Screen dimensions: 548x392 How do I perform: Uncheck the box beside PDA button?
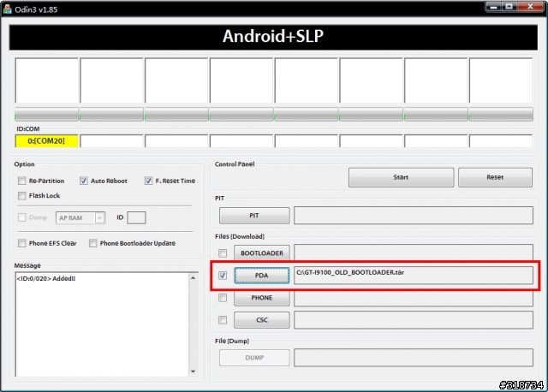pos(223,276)
